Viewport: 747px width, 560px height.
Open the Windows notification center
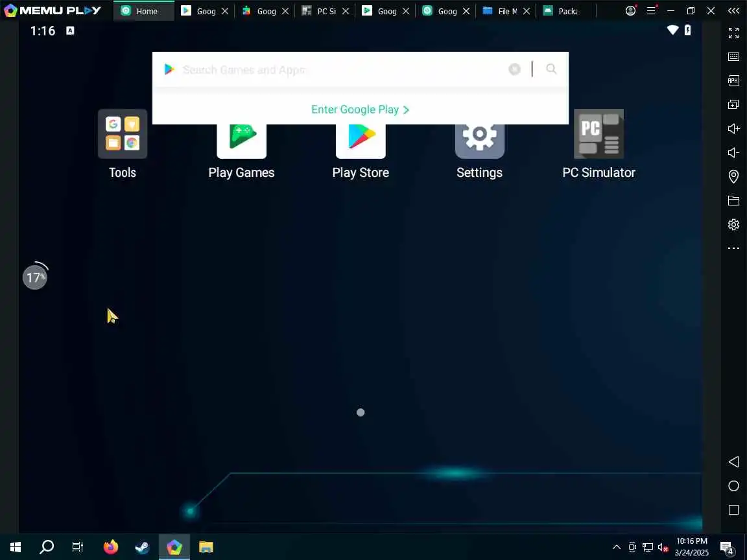coord(726,547)
